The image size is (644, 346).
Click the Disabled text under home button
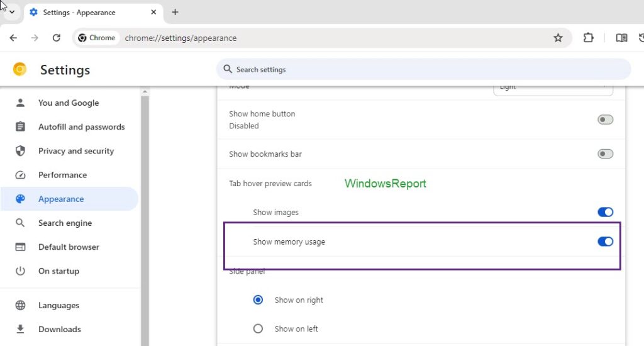pyautogui.click(x=244, y=126)
